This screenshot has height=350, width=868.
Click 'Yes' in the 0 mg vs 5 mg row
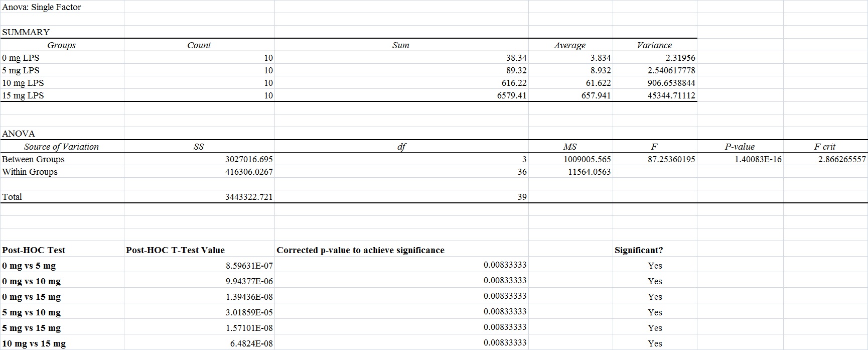pos(654,266)
